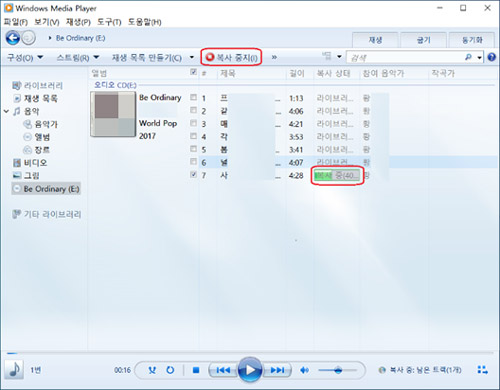The image size is (500, 390).
Task: Click 재생 목록 만들기(C) button
Action: coord(147,58)
